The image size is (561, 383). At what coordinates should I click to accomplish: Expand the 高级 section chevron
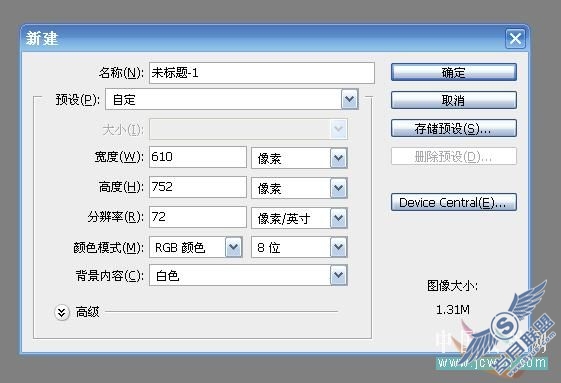(62, 312)
